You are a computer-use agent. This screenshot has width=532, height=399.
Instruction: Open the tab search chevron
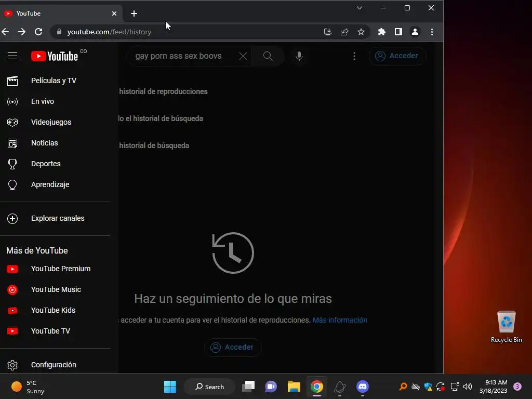[x=360, y=8]
